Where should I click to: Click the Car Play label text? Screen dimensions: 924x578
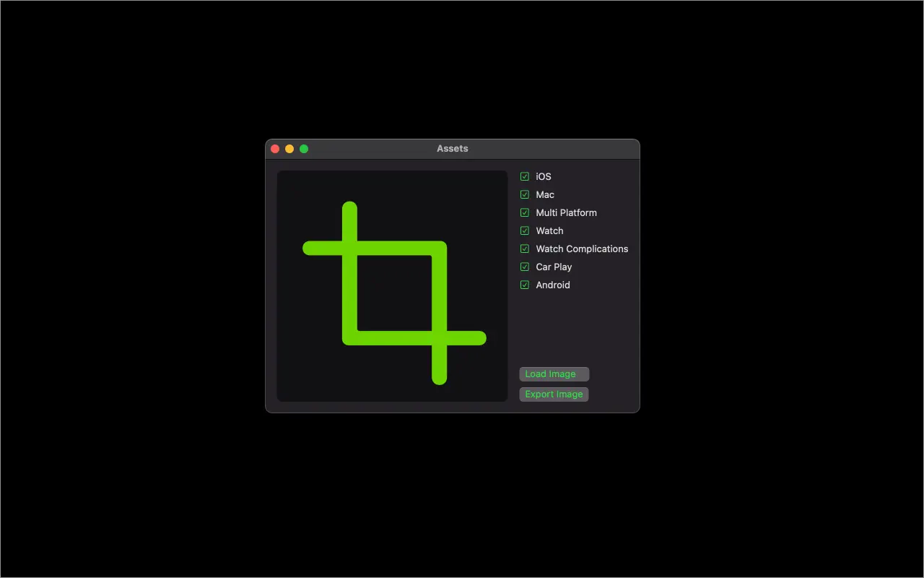[x=553, y=267]
